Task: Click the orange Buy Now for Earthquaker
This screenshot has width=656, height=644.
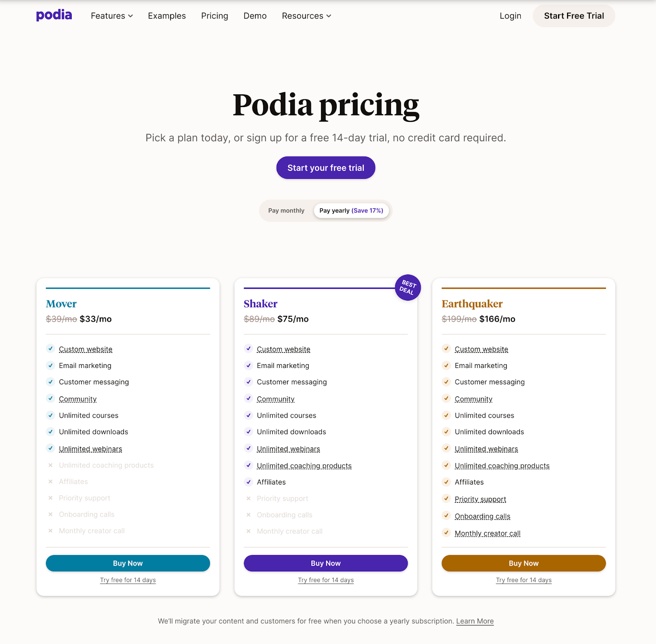Action: pyautogui.click(x=524, y=563)
